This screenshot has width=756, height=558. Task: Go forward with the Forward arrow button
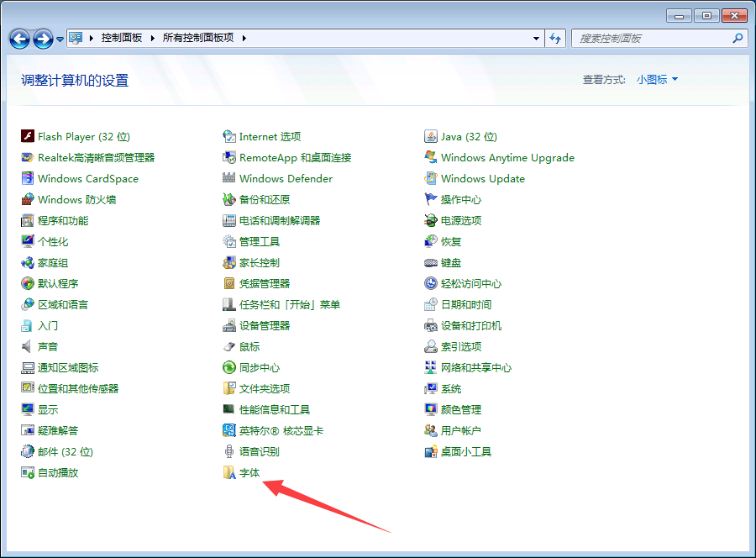[43, 39]
